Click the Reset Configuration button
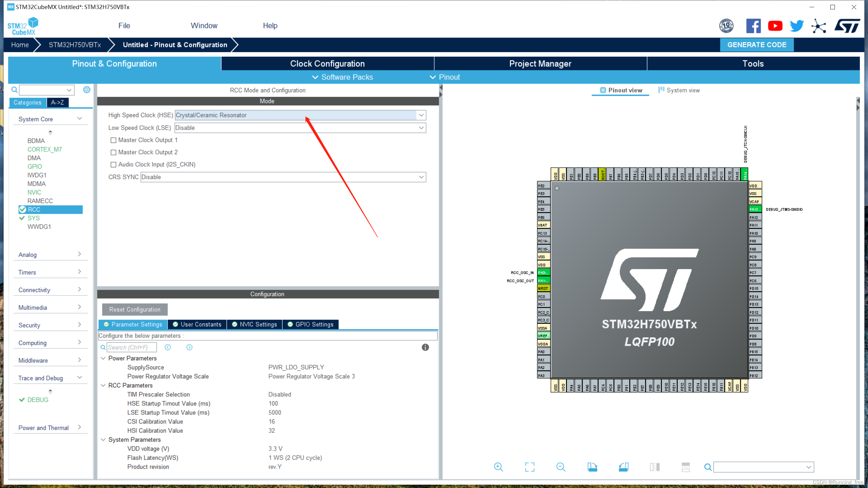 click(x=134, y=309)
